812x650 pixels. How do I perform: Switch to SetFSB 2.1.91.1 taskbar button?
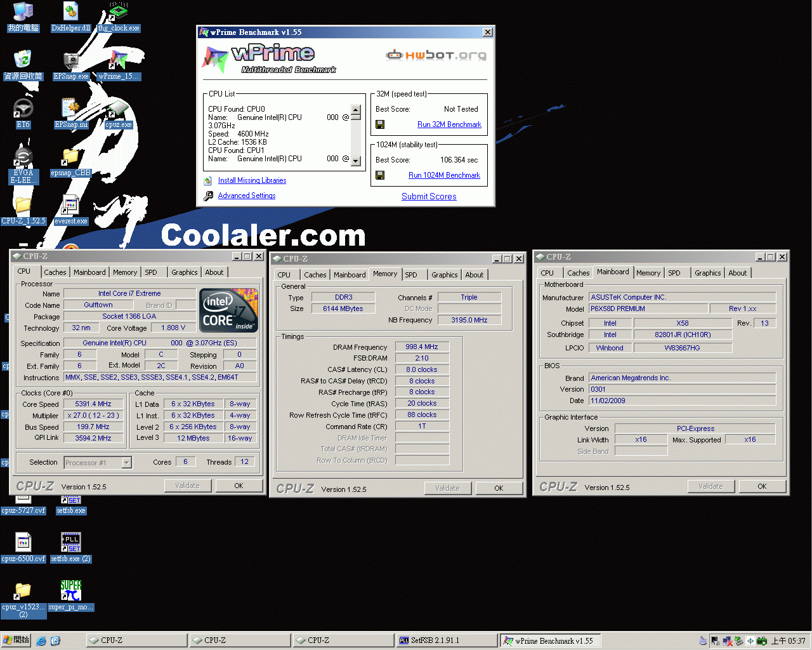(446, 640)
